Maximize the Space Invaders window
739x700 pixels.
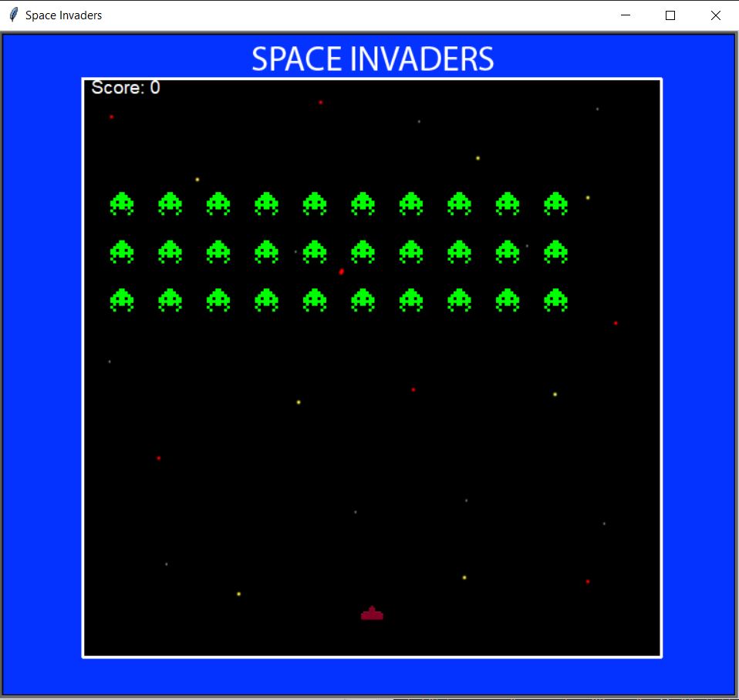(670, 15)
